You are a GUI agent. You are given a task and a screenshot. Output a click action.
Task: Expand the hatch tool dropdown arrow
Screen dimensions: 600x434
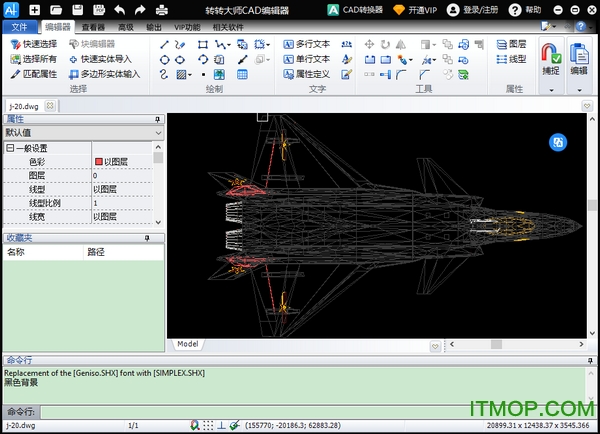(190, 75)
